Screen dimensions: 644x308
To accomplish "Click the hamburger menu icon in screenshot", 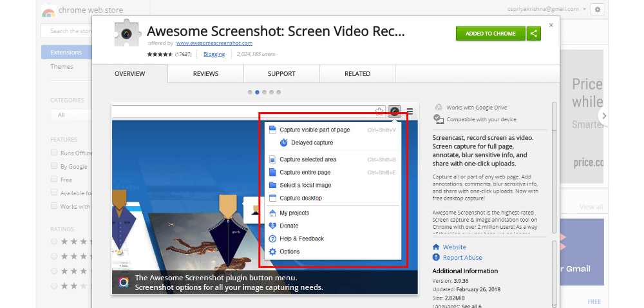I will click(410, 111).
